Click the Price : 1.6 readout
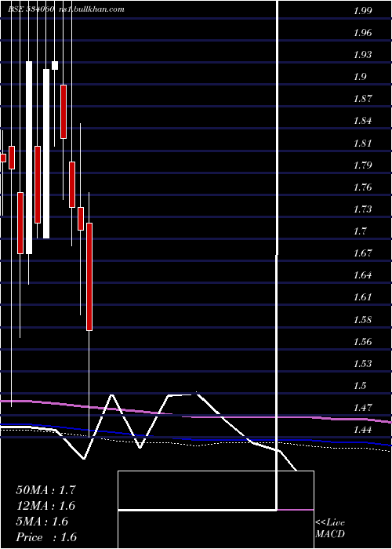 (x=46, y=537)
